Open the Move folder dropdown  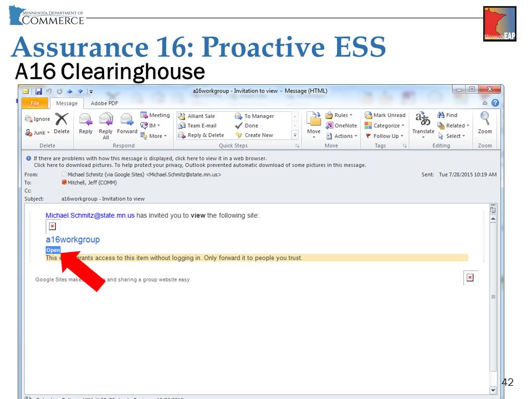point(314,125)
